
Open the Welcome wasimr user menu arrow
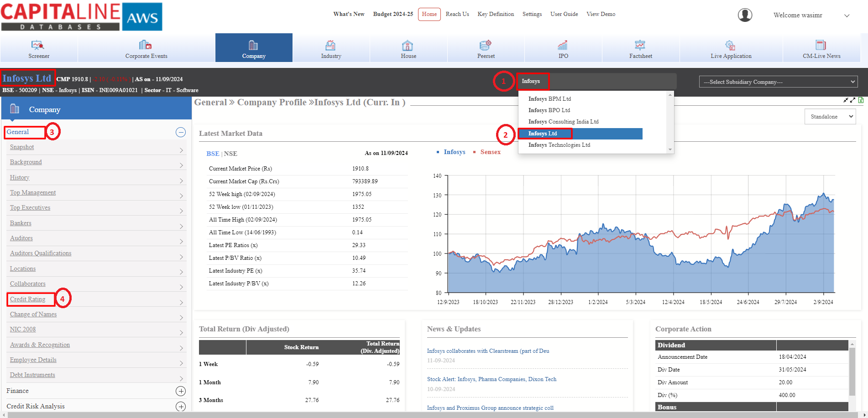click(847, 15)
